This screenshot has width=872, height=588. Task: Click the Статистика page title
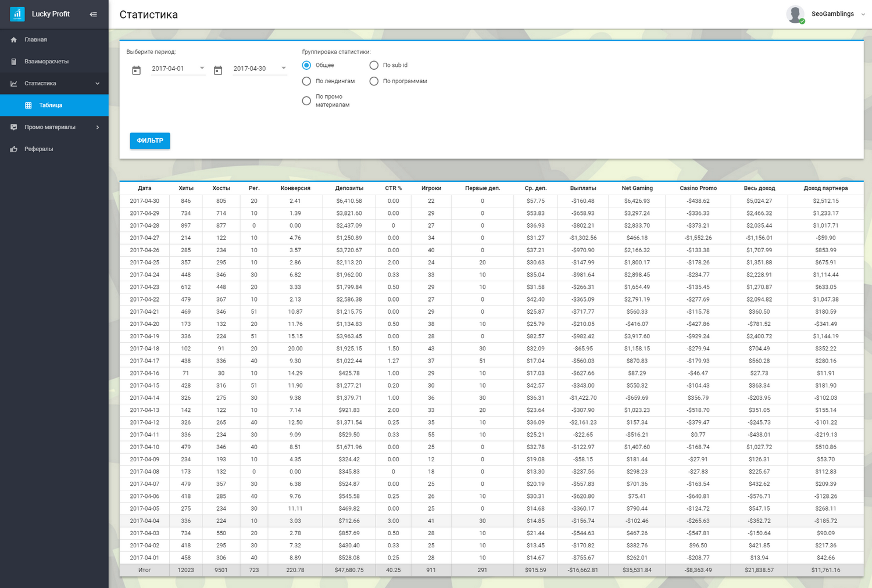[149, 15]
